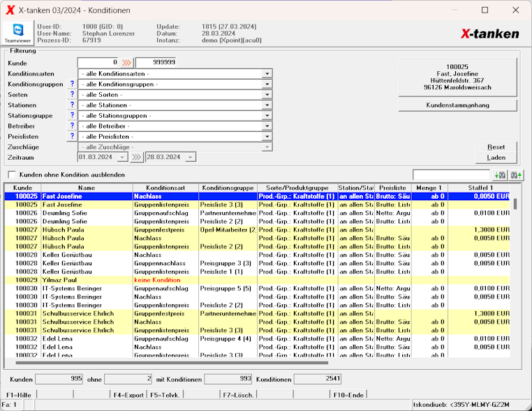
Task: Sort by Sorte/Produktgruppe column header
Action: [297, 188]
